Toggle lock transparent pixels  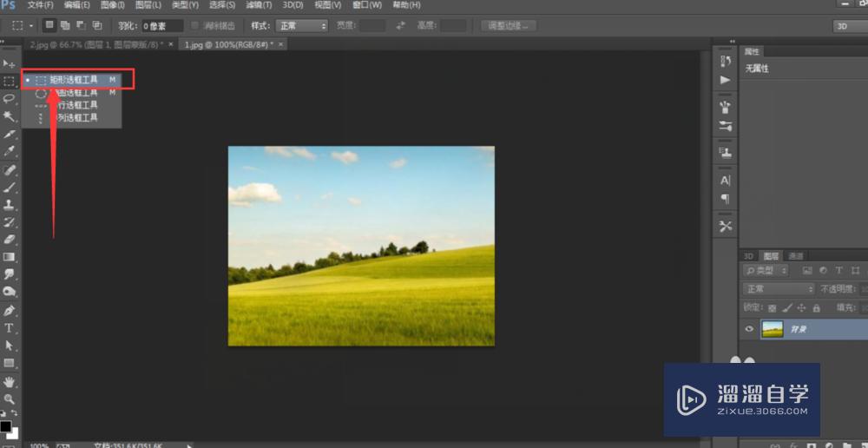tap(773, 308)
